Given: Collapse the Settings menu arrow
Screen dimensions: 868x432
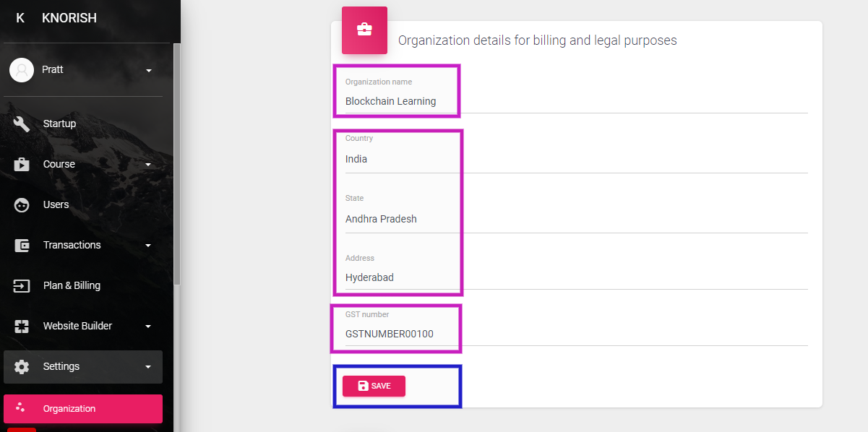Looking at the screenshot, I should [x=148, y=367].
